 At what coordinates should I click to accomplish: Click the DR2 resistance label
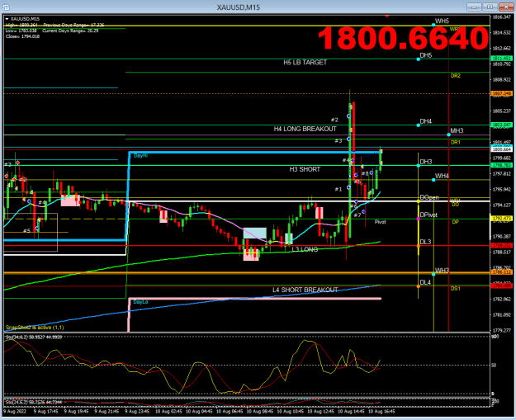tap(456, 76)
